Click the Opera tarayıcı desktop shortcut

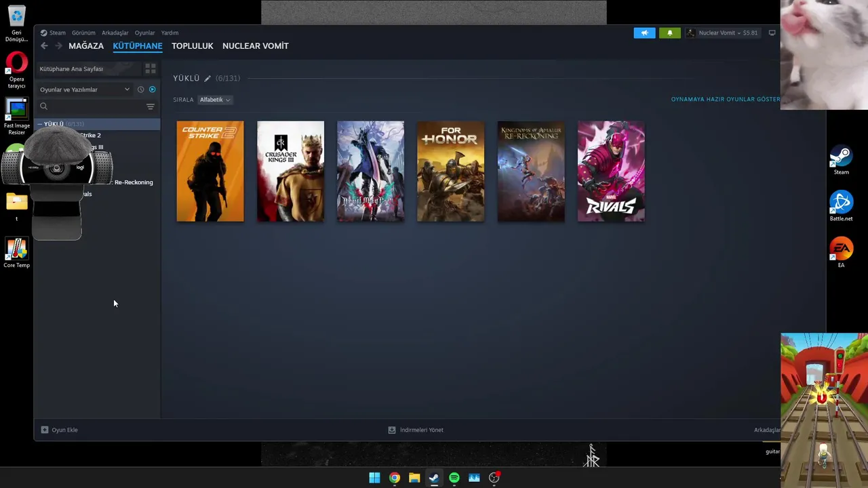coord(16,71)
